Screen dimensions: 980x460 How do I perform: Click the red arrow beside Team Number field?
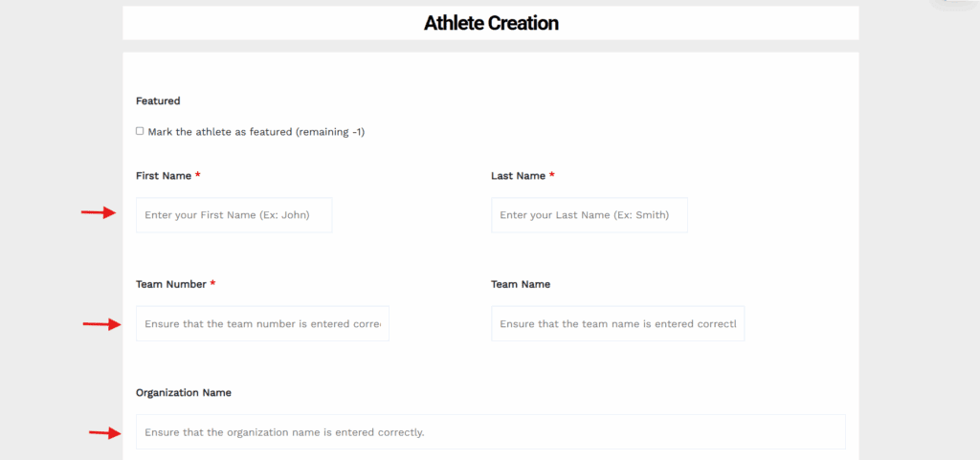[101, 324]
